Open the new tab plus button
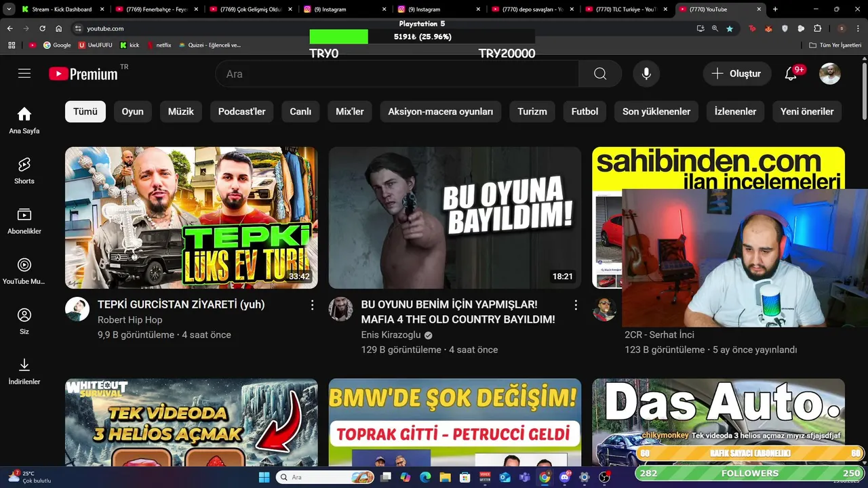This screenshot has height=488, width=868. (x=775, y=9)
